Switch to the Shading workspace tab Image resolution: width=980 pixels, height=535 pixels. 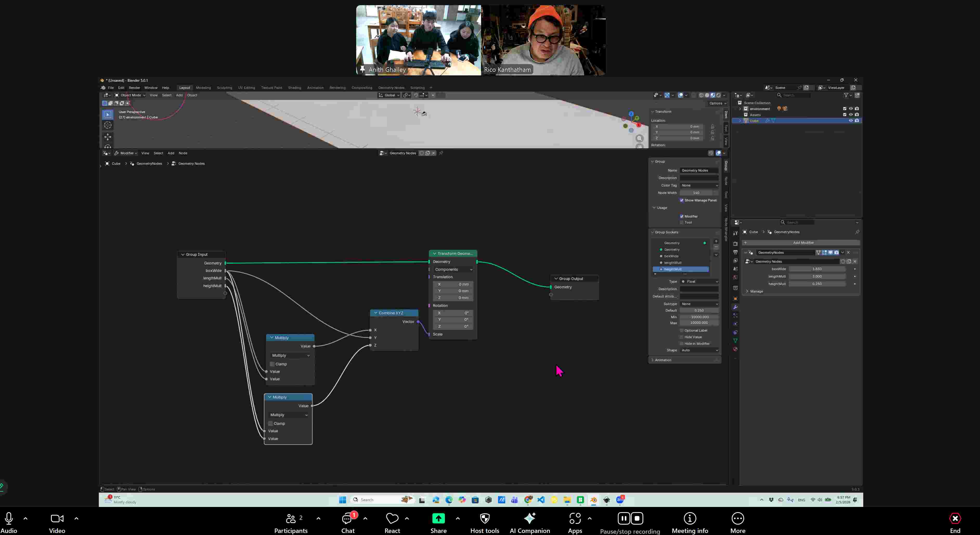(x=294, y=87)
